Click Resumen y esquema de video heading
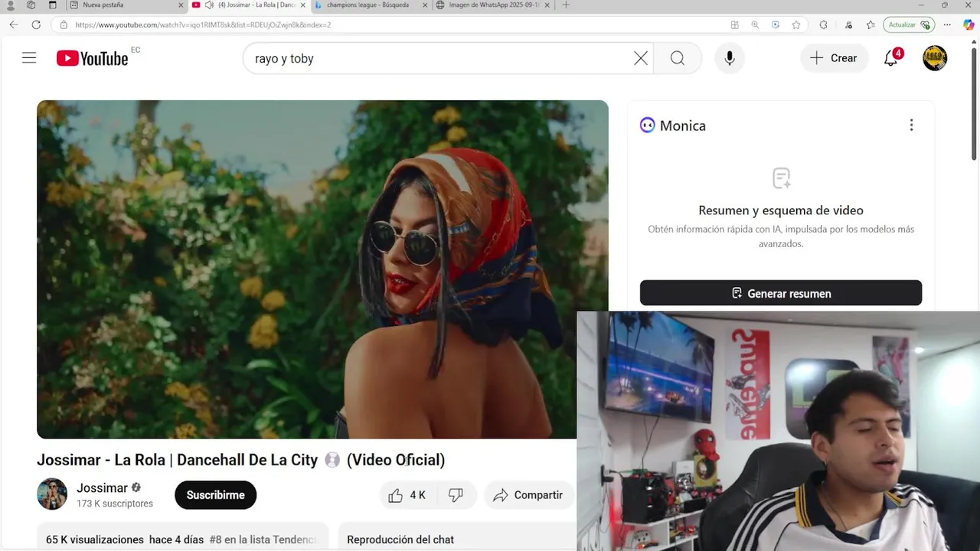Image resolution: width=980 pixels, height=551 pixels. (x=781, y=210)
